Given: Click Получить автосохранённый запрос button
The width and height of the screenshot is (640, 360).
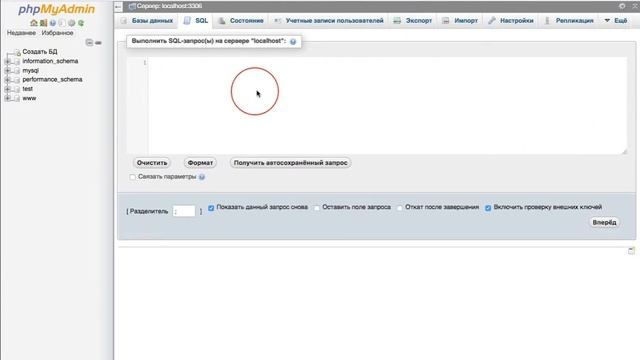Looking at the screenshot, I should point(290,163).
